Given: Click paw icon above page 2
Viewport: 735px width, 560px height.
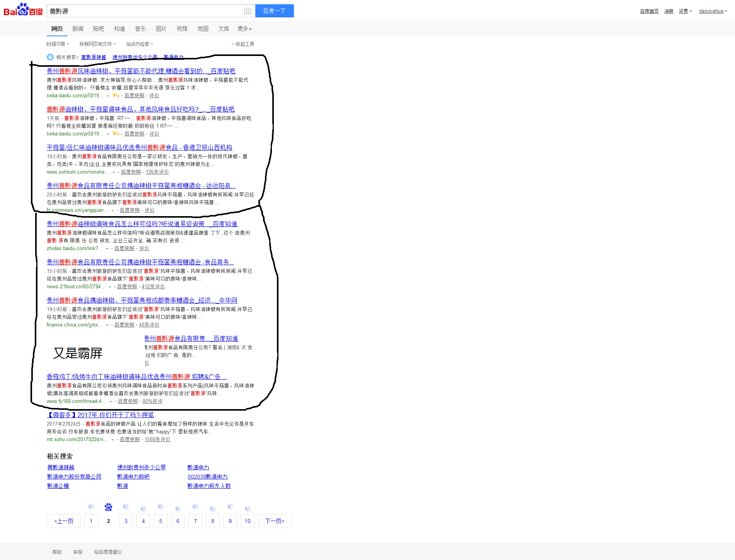Looking at the screenshot, I should pyautogui.click(x=109, y=507).
